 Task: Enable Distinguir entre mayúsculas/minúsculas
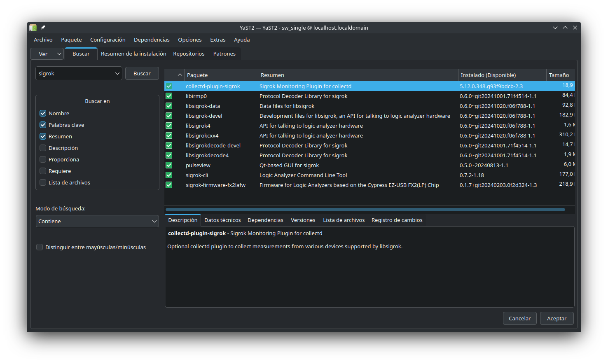[x=40, y=247]
